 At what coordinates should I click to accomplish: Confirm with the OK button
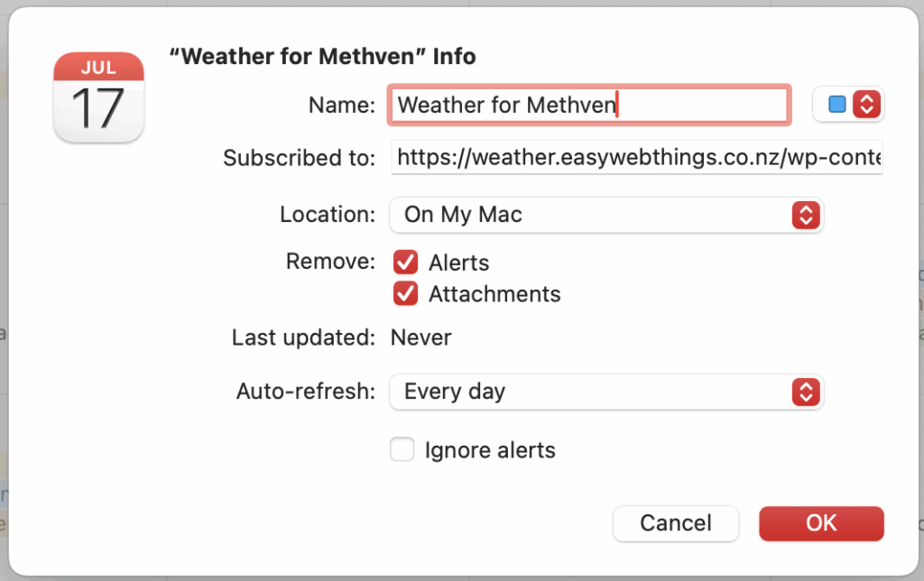point(821,523)
